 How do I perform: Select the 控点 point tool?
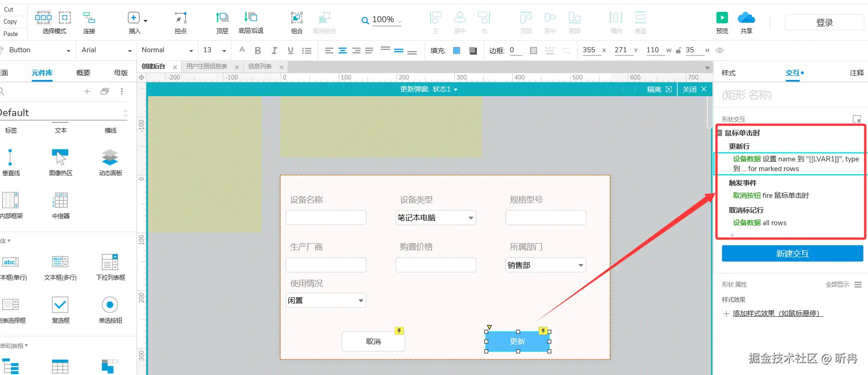pos(181,18)
